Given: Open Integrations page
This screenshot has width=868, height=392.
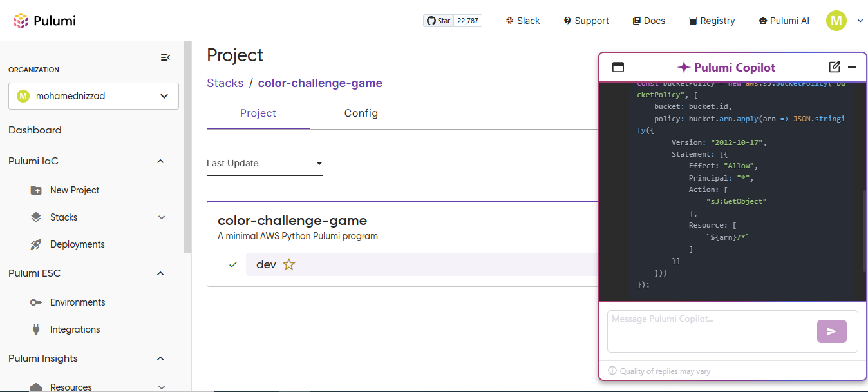Looking at the screenshot, I should coord(75,329).
